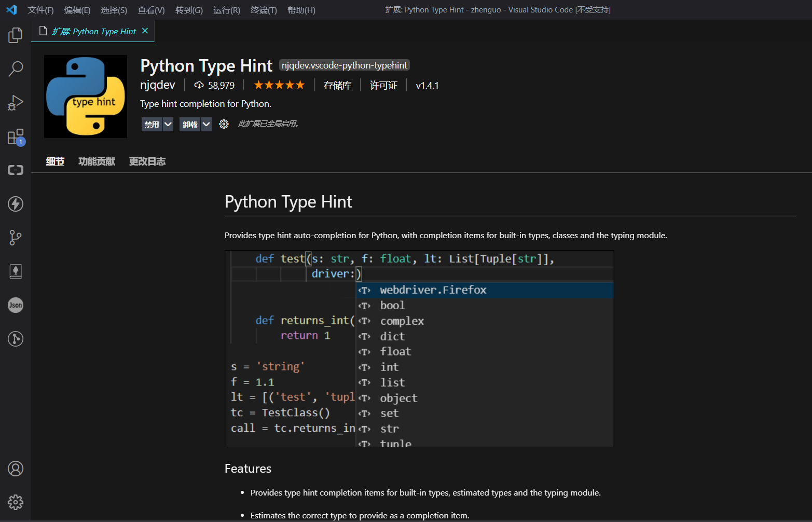Click the lightning bolt activity bar icon
This screenshot has height=522, width=812.
[16, 204]
